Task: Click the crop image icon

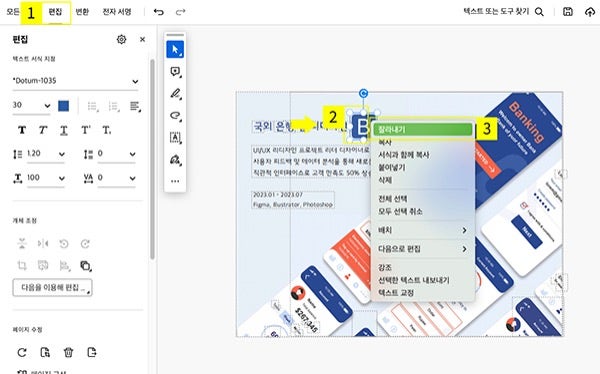Action: click(x=22, y=265)
